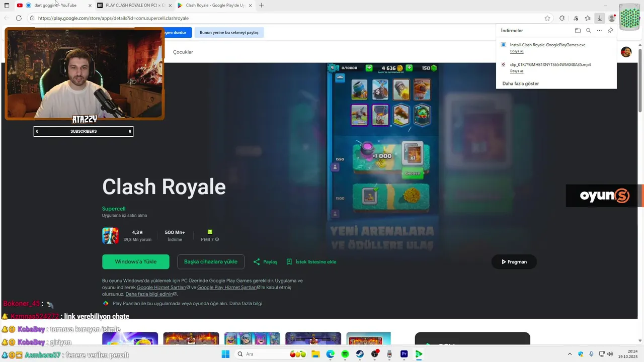The width and height of the screenshot is (644, 362).
Task: Search downloads with the magnifier icon
Action: coord(589,31)
